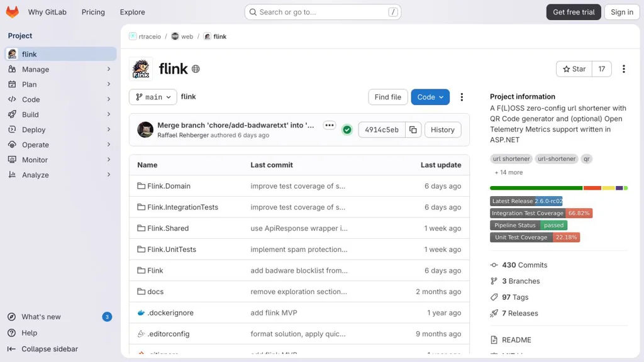
Task: Click the History button
Action: pos(442,129)
